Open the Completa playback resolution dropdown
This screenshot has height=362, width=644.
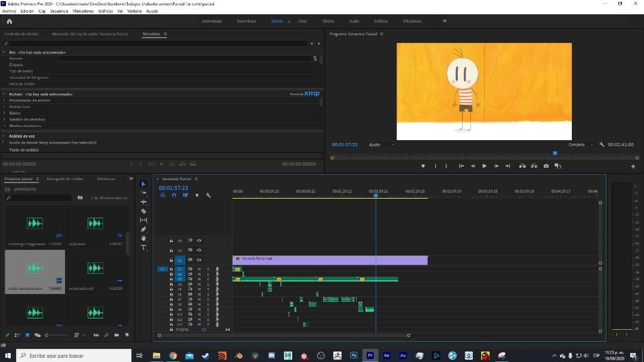(x=580, y=145)
